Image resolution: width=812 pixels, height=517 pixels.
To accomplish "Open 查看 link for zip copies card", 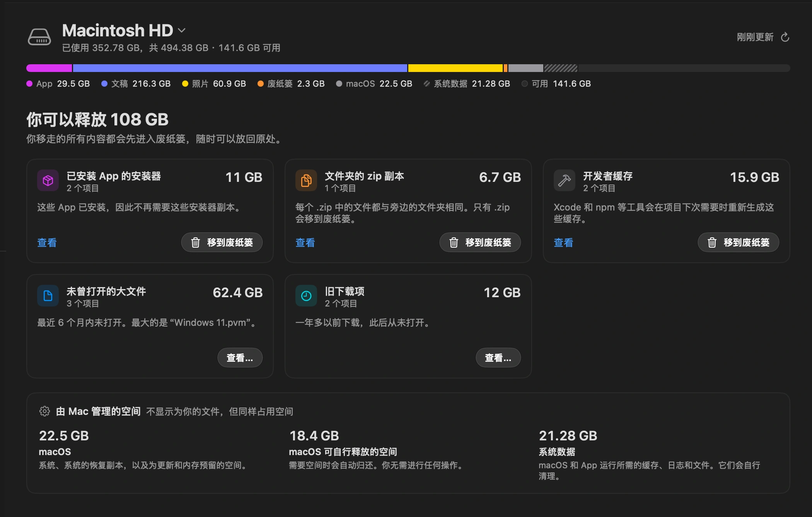I will (305, 243).
